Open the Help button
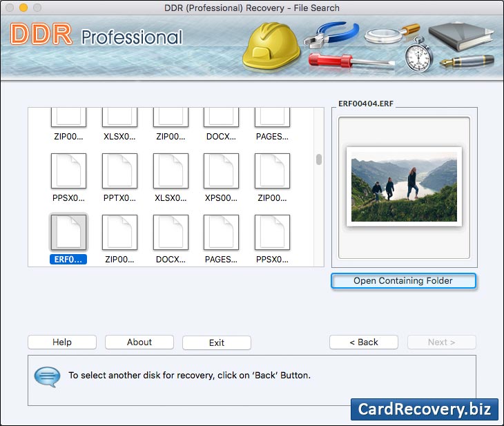 (62, 342)
